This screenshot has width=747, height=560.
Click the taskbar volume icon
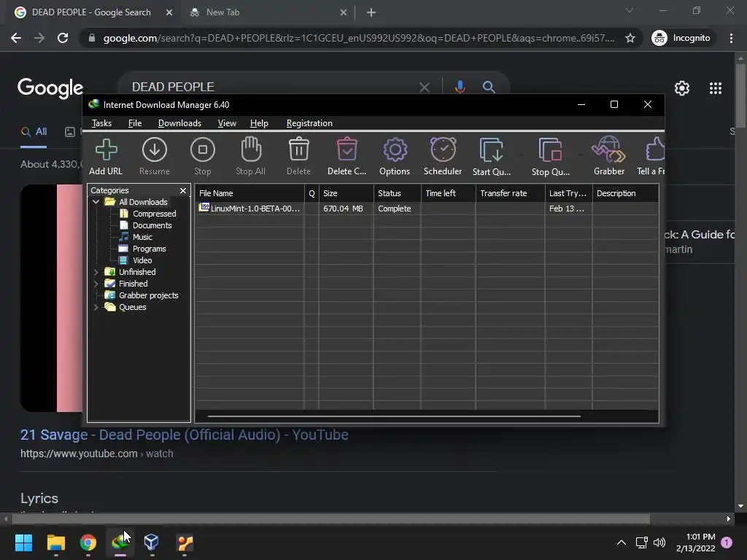tap(659, 542)
